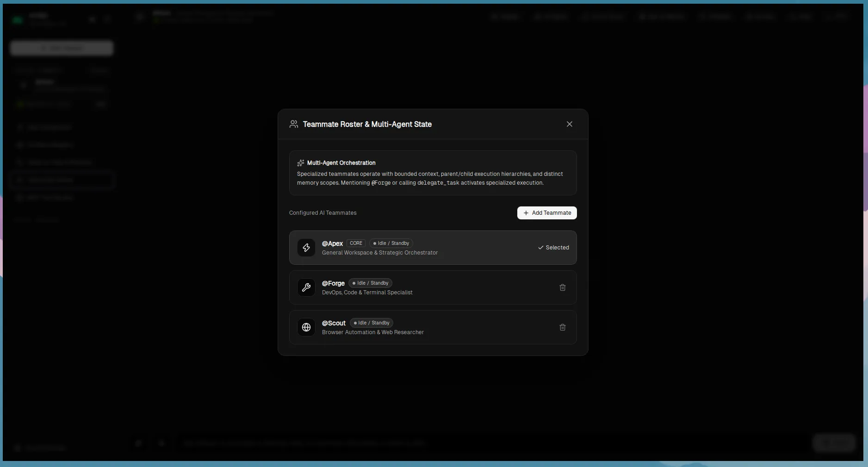Select the @Forge teammate name
This screenshot has height=467, width=868.
333,283
